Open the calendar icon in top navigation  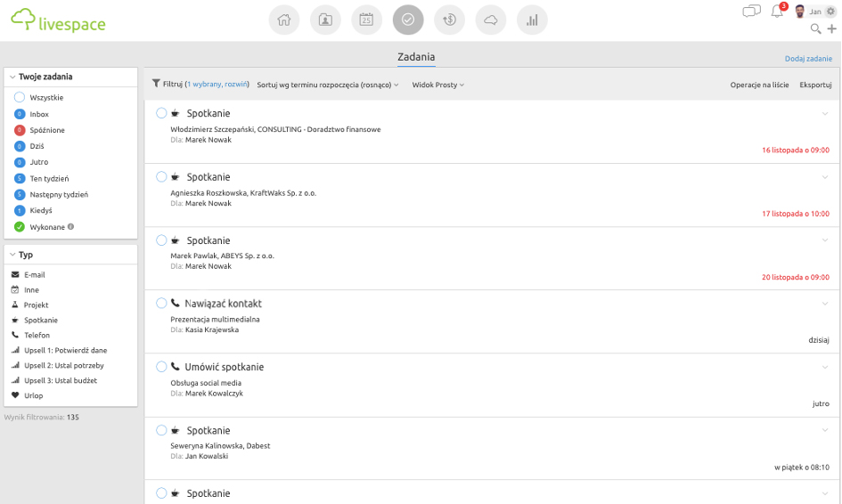click(x=367, y=20)
